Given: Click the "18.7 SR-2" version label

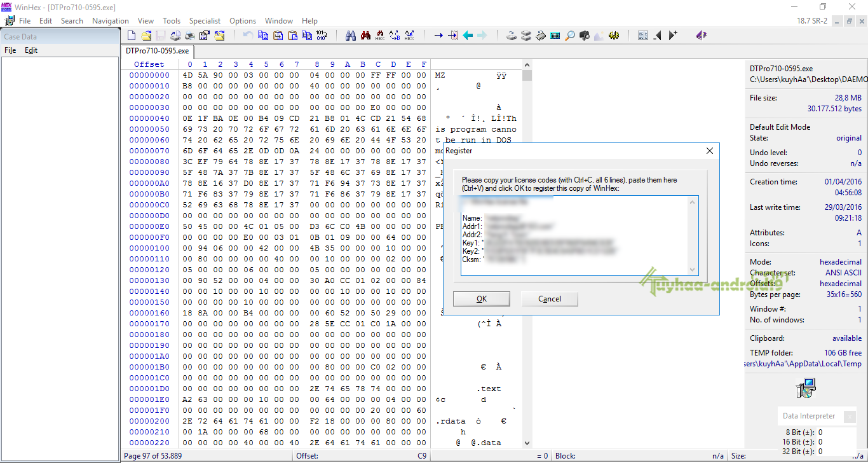Looking at the screenshot, I should coord(812,21).
